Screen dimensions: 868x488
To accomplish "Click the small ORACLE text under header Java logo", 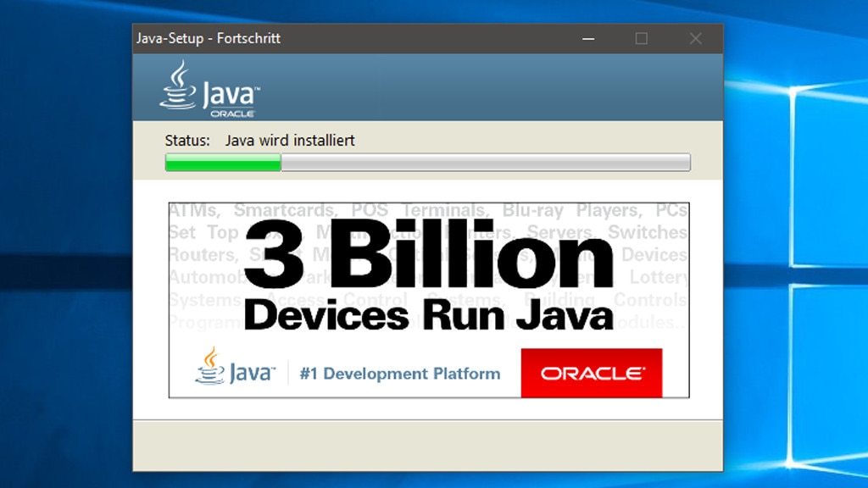I will [x=232, y=113].
